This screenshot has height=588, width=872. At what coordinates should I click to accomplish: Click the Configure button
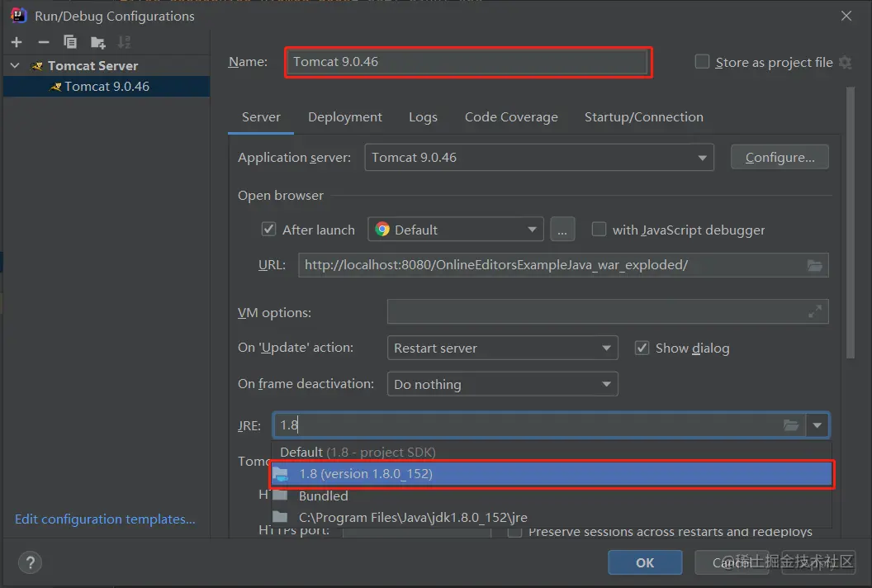tap(779, 157)
